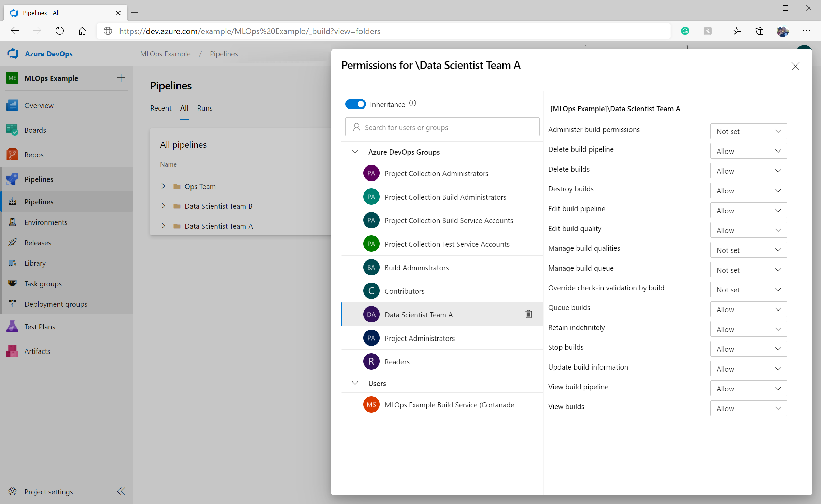Expand the Data Scientist Team B folder

click(x=163, y=206)
